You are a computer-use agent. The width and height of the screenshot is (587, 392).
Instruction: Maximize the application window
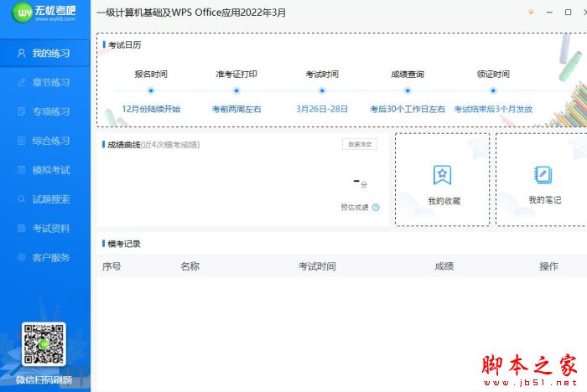click(x=568, y=13)
